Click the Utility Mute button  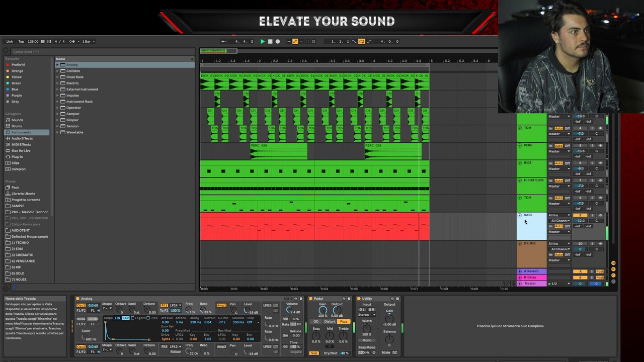(386, 352)
